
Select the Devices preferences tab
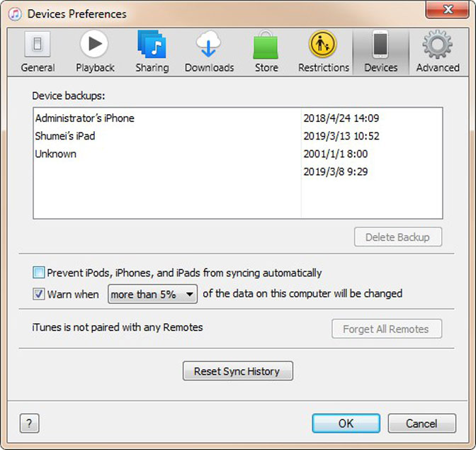(380, 52)
